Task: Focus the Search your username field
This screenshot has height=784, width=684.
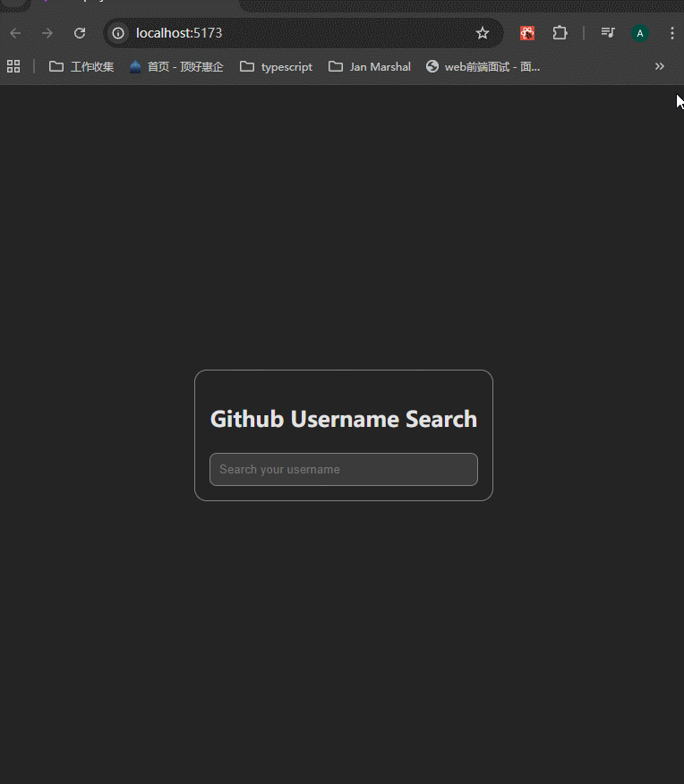Action: (344, 470)
